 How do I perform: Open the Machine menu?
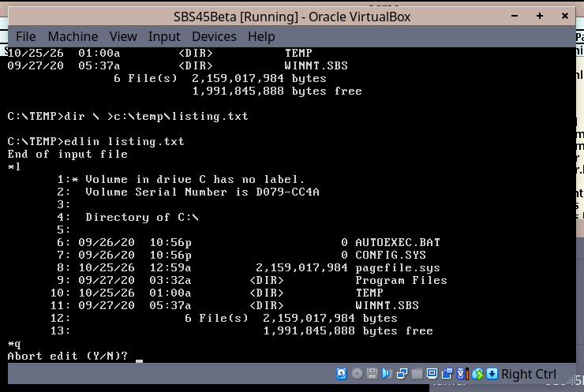pos(73,36)
